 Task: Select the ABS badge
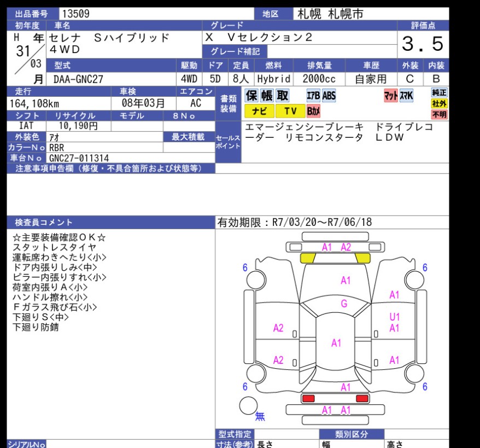pos(329,96)
